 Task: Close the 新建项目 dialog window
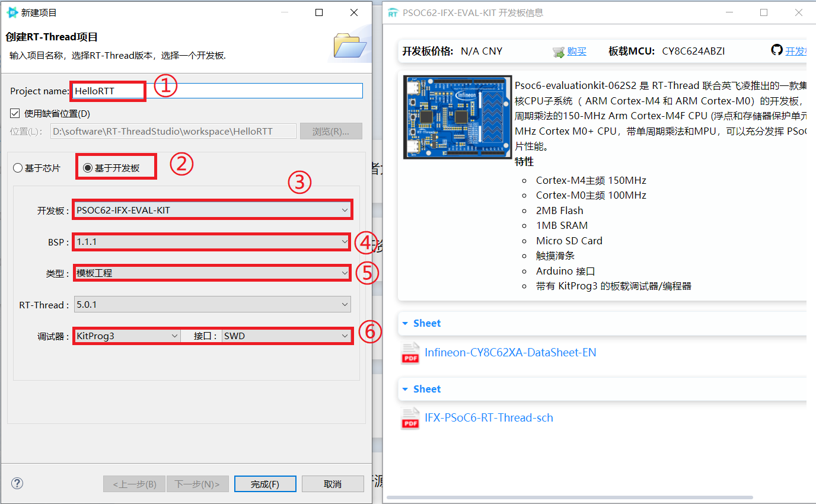pyautogui.click(x=354, y=12)
